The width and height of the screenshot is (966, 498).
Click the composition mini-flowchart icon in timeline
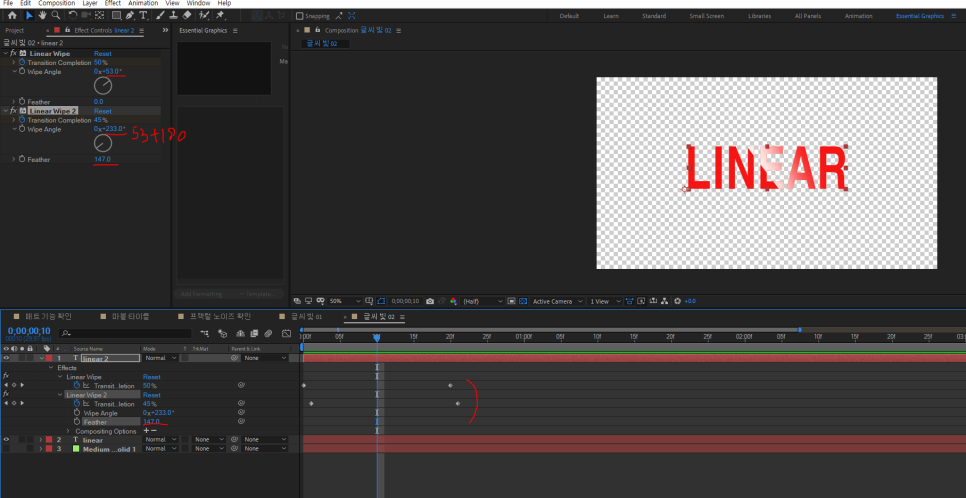coord(205,333)
